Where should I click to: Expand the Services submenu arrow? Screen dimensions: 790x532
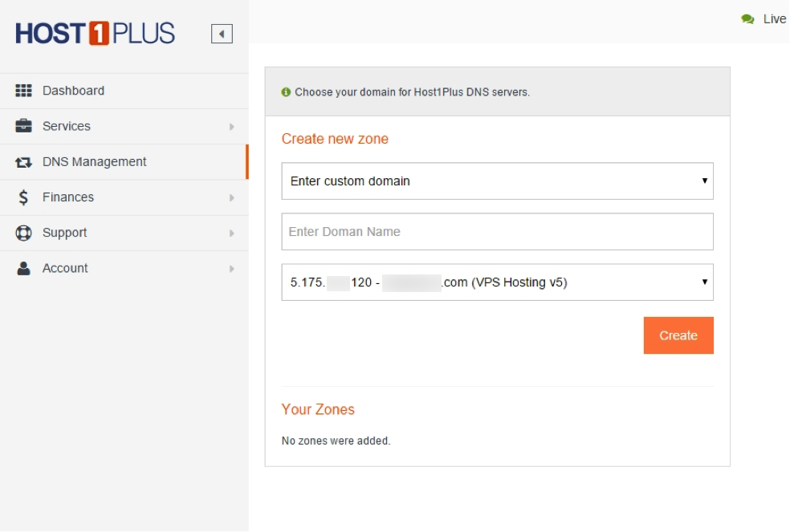[232, 127]
